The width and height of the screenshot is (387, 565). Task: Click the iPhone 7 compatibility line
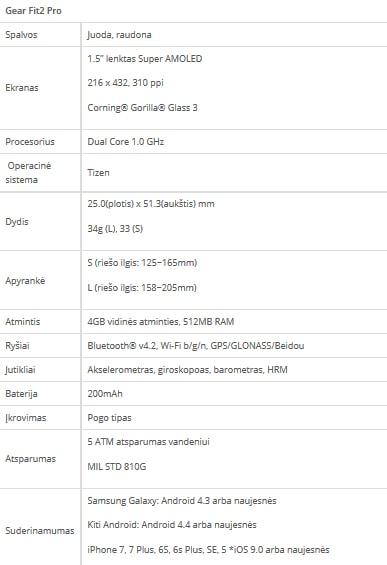pyautogui.click(x=208, y=550)
